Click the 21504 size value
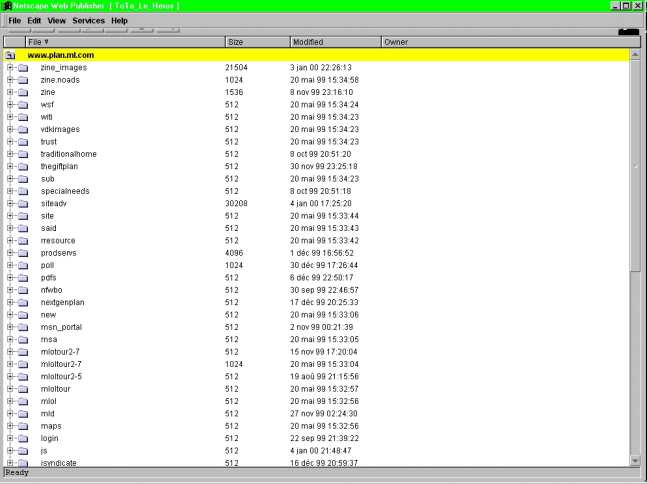647x484 pixels. (x=236, y=68)
